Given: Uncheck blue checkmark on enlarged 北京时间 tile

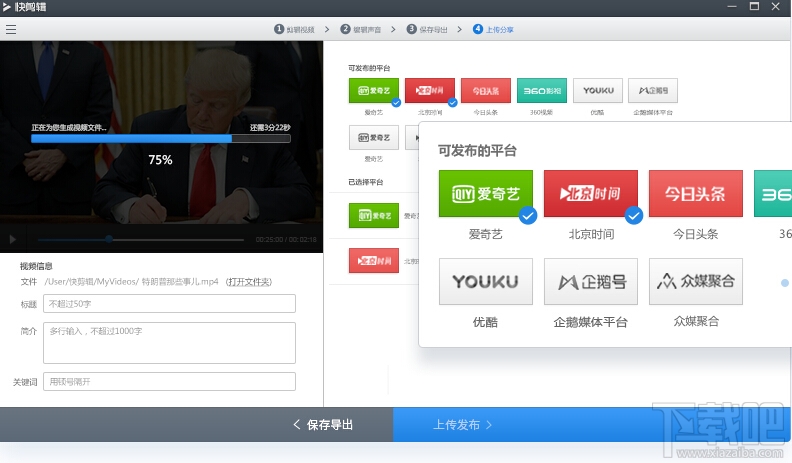Looking at the screenshot, I should [633, 216].
